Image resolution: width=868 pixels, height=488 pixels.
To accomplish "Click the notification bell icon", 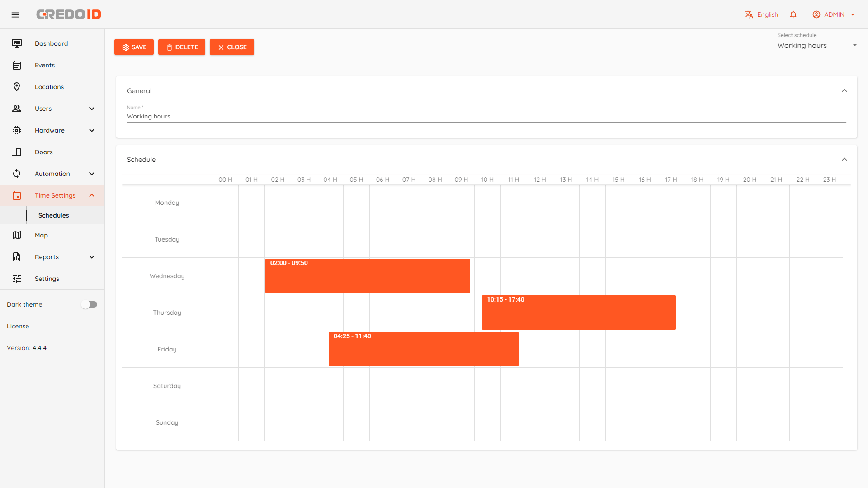I will pos(793,14).
